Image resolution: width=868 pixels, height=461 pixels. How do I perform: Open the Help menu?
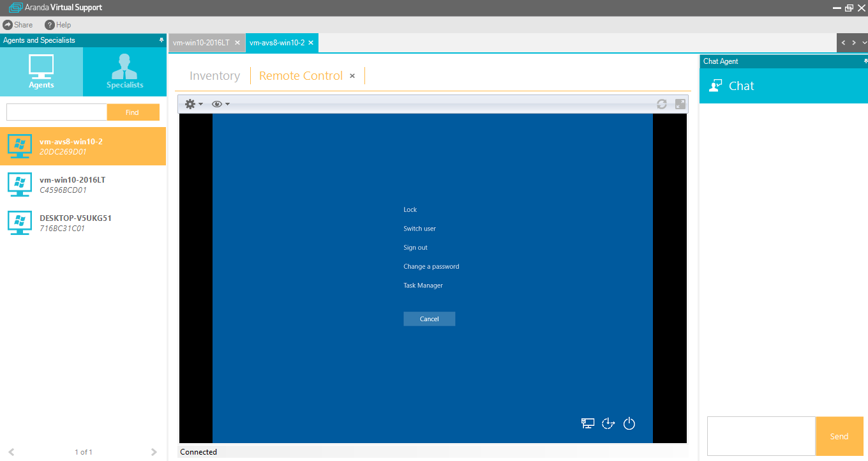(58, 25)
